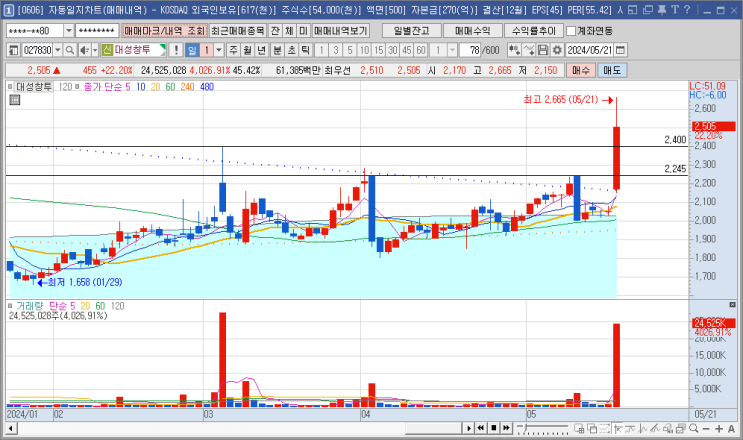The image size is (743, 440).
Task: Select the 월 monthly period toggle
Action: click(x=248, y=50)
